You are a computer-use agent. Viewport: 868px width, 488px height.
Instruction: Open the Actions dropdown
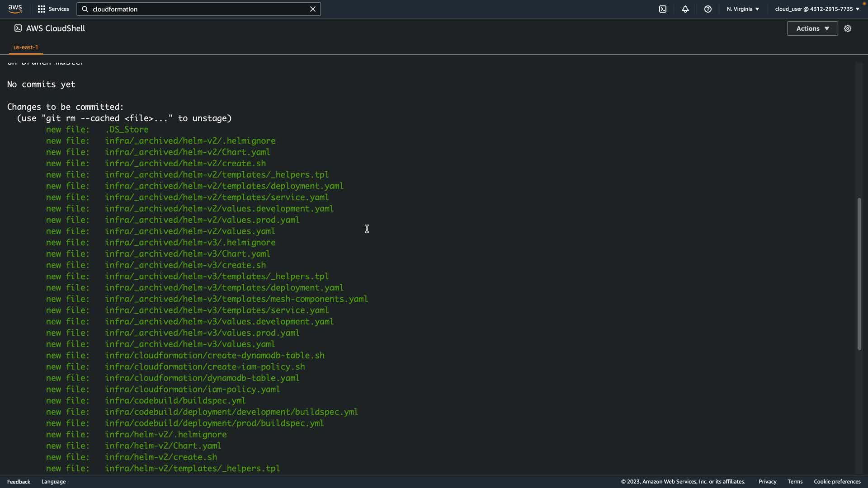(x=812, y=28)
